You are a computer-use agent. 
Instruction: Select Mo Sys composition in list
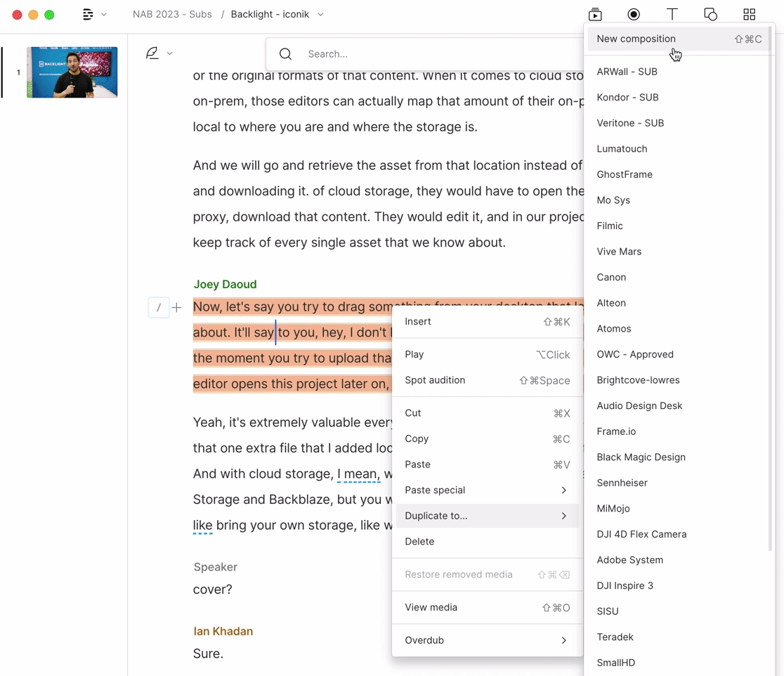pos(679,200)
